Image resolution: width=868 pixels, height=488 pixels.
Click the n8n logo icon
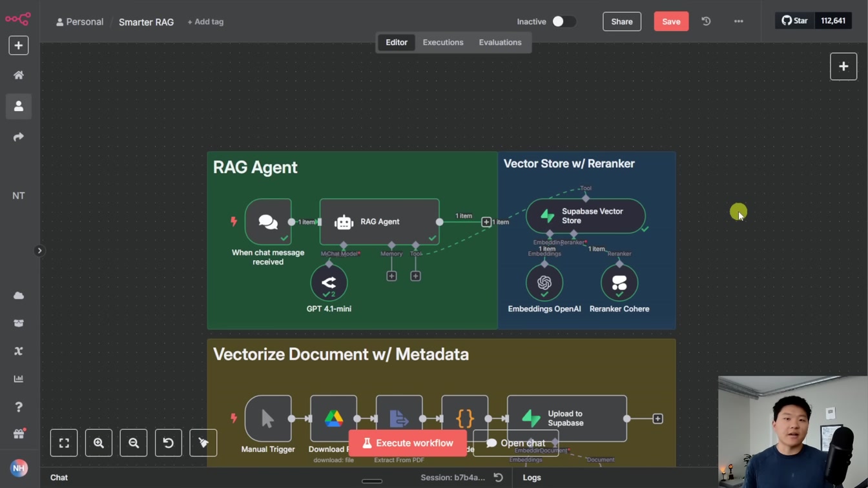pos(18,19)
